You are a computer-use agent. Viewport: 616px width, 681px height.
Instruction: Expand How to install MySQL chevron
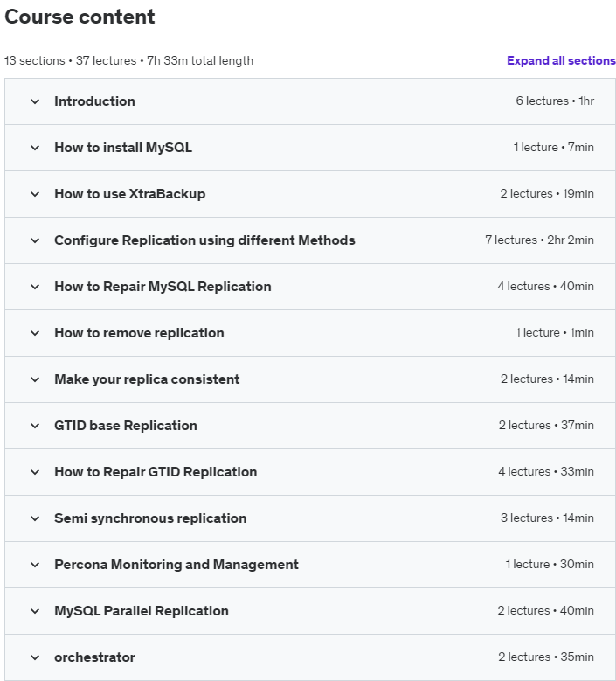35,148
